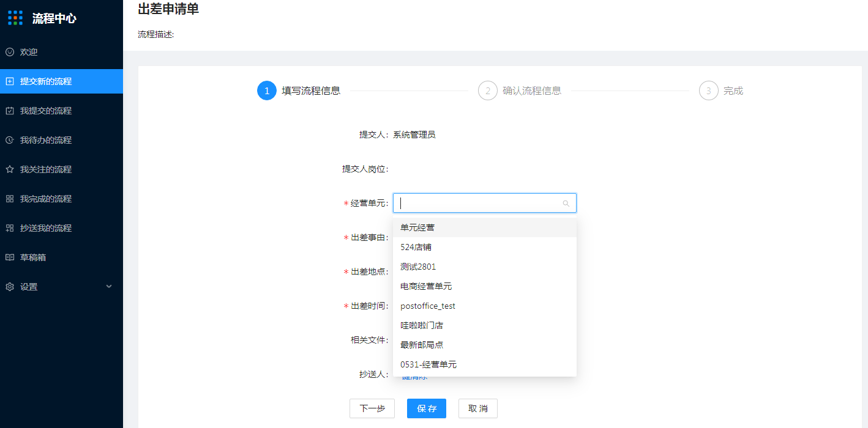Click the 流程描述 label

click(x=156, y=34)
